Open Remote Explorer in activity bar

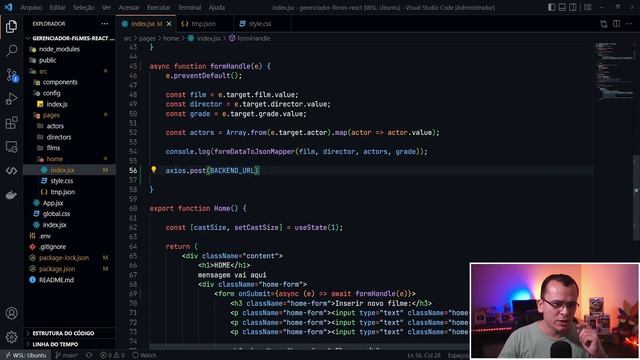[x=11, y=147]
